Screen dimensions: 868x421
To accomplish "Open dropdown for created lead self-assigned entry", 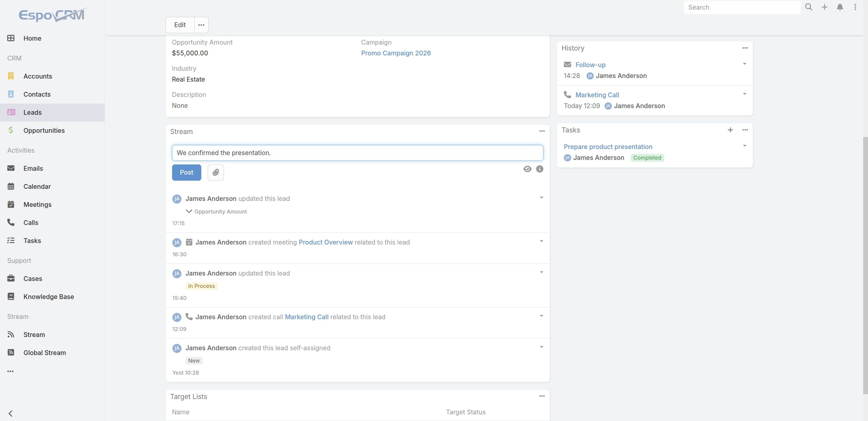I will 541,347.
